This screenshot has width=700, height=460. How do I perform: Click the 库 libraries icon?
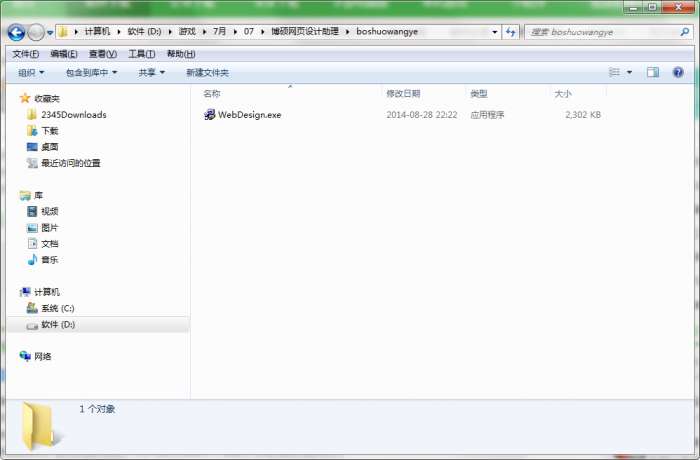tap(25, 195)
